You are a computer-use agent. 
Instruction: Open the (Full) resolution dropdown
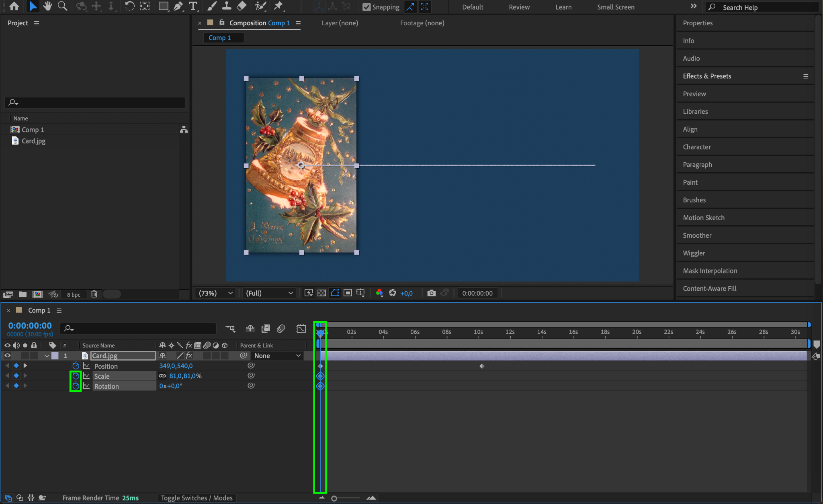(x=269, y=293)
